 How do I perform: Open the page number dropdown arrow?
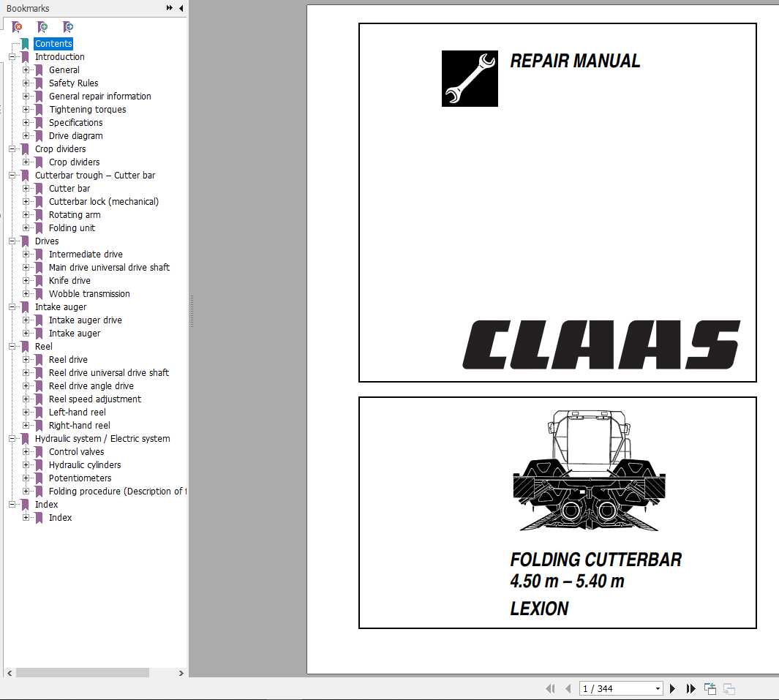click(x=658, y=688)
